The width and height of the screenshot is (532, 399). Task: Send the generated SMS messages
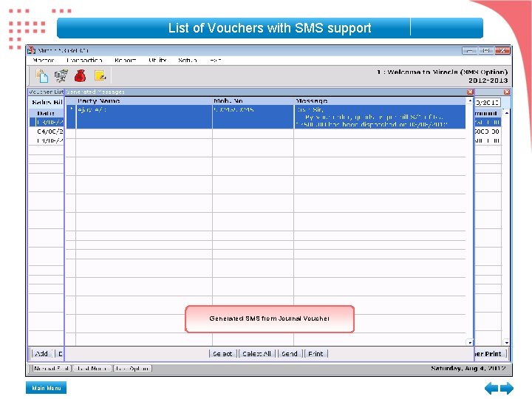click(290, 353)
